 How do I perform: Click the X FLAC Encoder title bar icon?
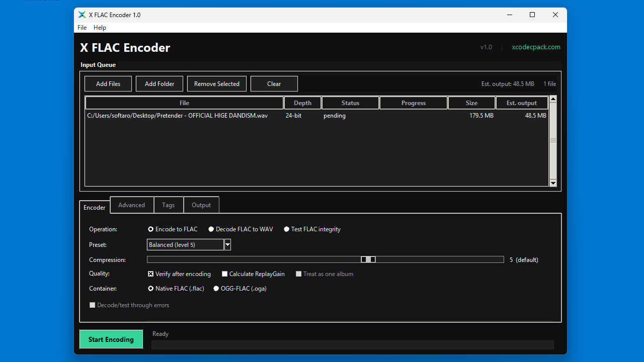pos(82,15)
